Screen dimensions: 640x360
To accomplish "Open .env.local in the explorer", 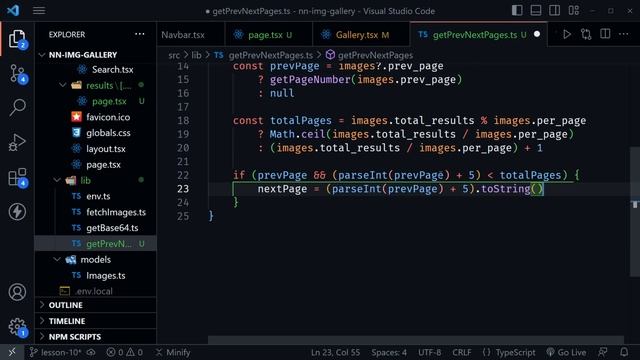I will pos(94,291).
